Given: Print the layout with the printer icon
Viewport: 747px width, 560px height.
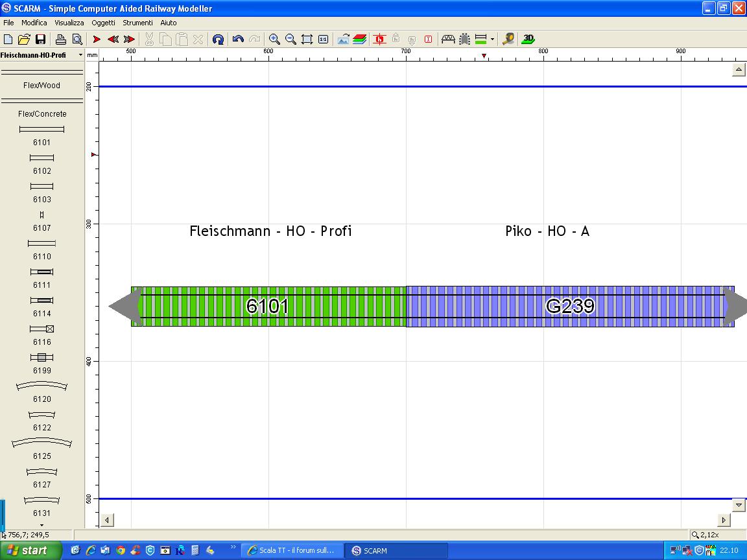Looking at the screenshot, I should (60, 40).
